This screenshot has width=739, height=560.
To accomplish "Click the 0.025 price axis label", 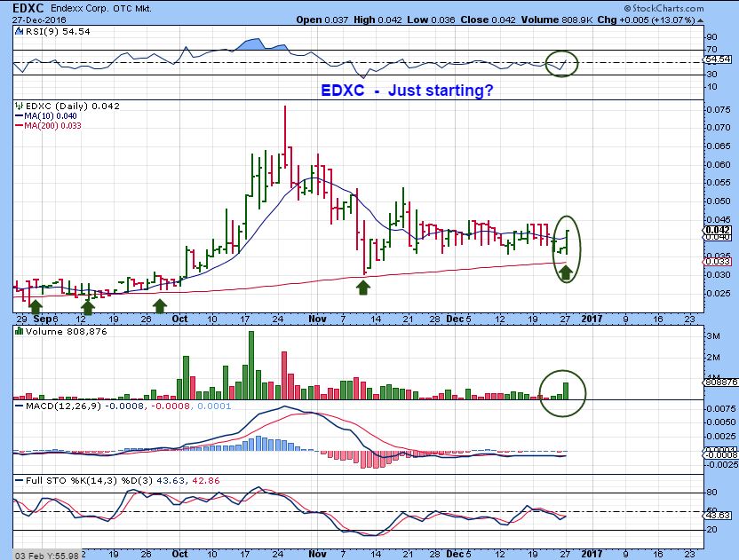I will click(719, 294).
